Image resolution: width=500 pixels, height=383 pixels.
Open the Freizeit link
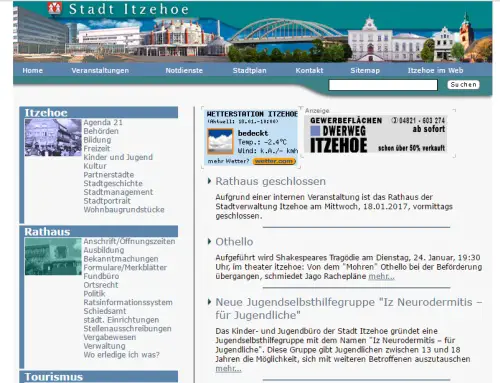97,148
